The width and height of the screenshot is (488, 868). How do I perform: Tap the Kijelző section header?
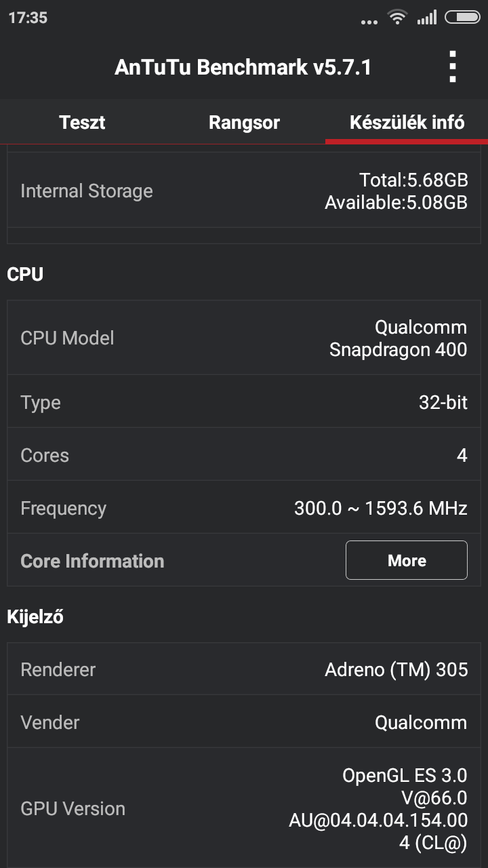[35, 617]
